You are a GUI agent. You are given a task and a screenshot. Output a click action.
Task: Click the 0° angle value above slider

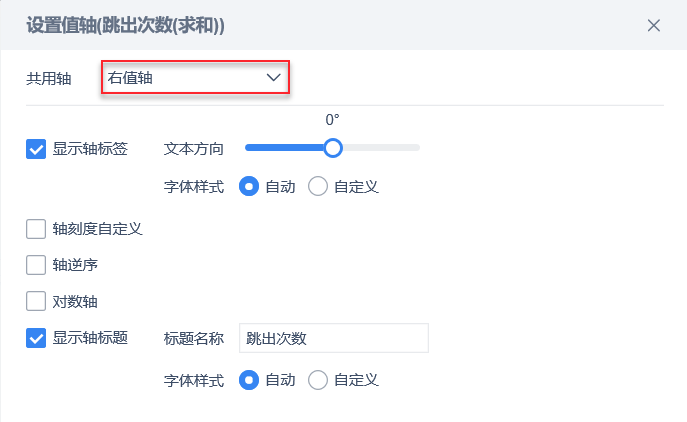(x=333, y=120)
